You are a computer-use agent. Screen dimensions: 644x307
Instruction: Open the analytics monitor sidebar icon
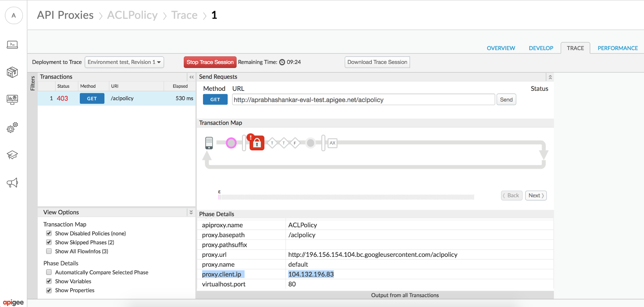click(x=12, y=99)
